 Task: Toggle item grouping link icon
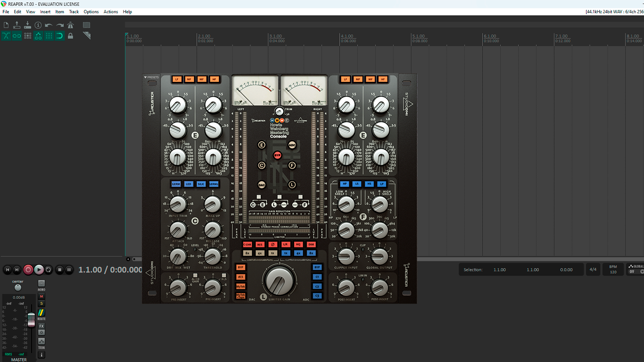(17, 36)
